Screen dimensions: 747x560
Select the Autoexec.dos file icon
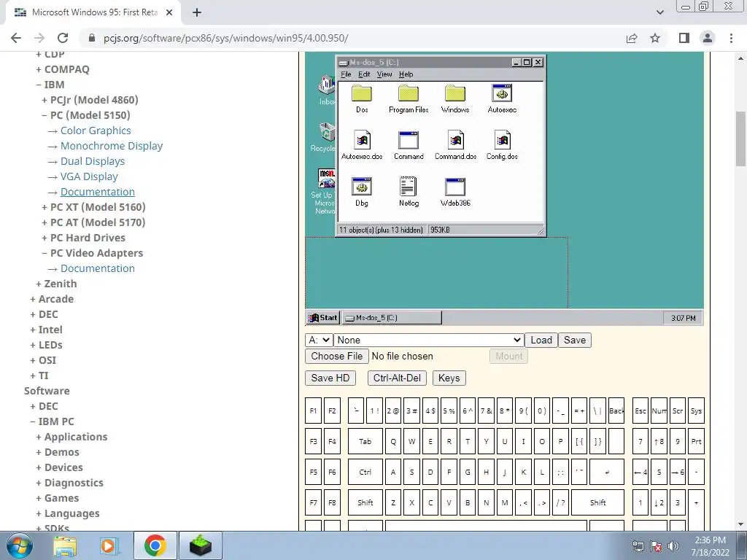[362, 140]
